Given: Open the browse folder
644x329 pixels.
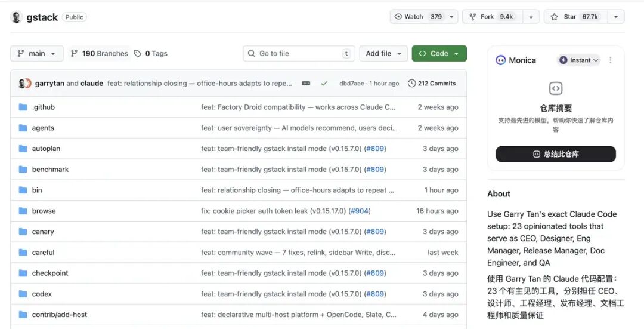Looking at the screenshot, I should point(44,211).
